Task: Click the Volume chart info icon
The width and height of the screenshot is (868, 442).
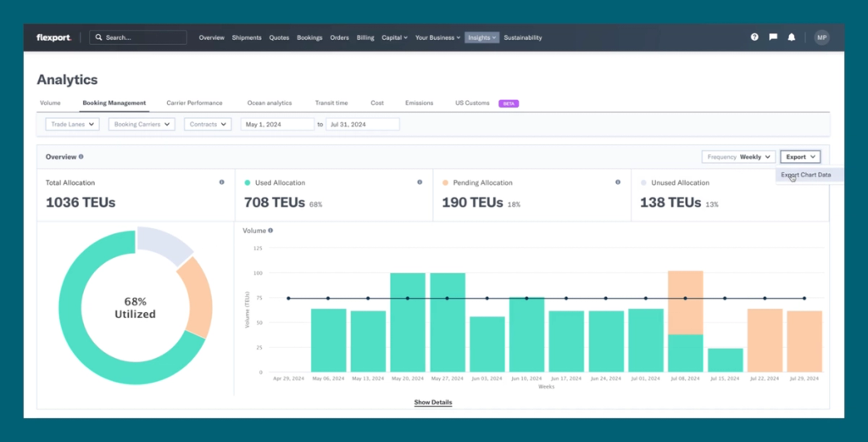Action: (270, 231)
